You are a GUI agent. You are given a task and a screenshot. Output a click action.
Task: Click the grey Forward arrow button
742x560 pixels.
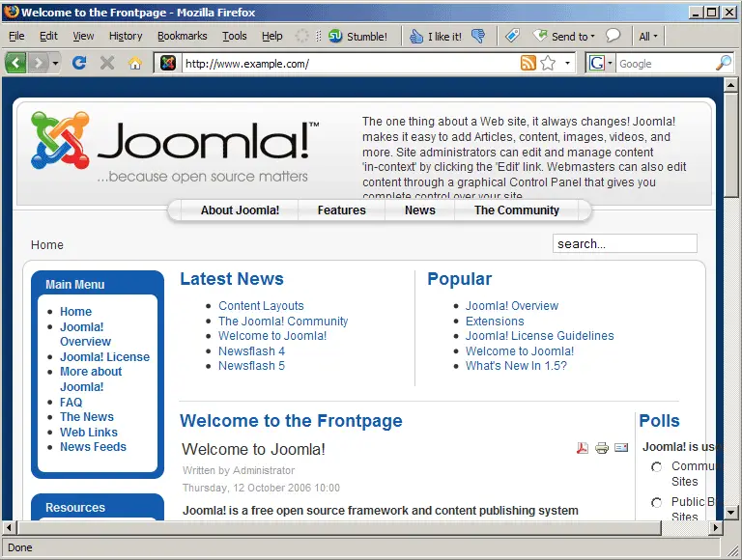38,63
